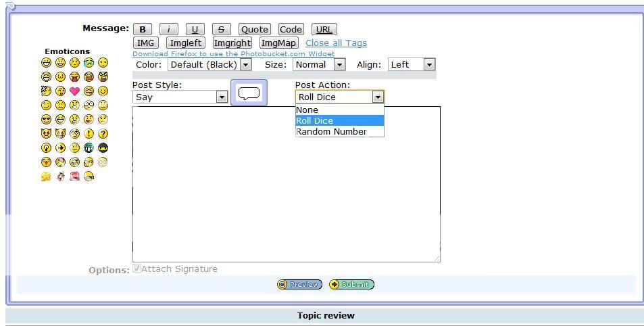The height and width of the screenshot is (326, 644).
Task: Insert the black ninja emoticon
Action: click(103, 147)
